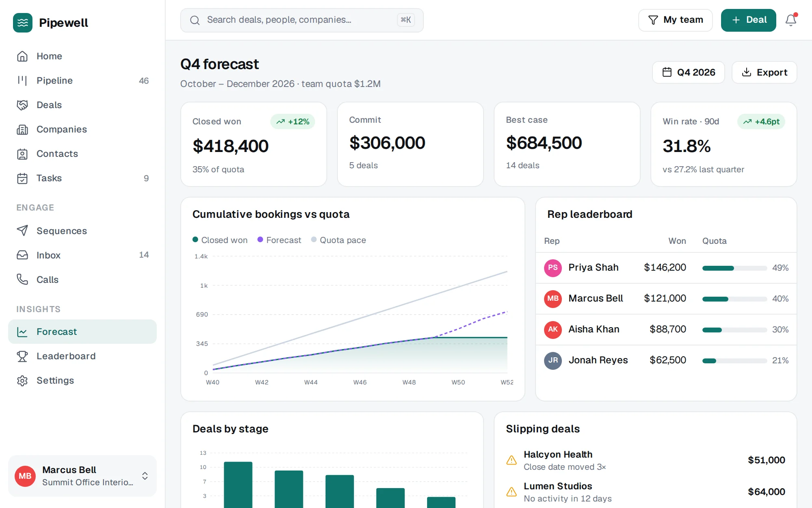Click Priya Shah's PS avatar
This screenshot has height=508, width=812.
(553, 268)
